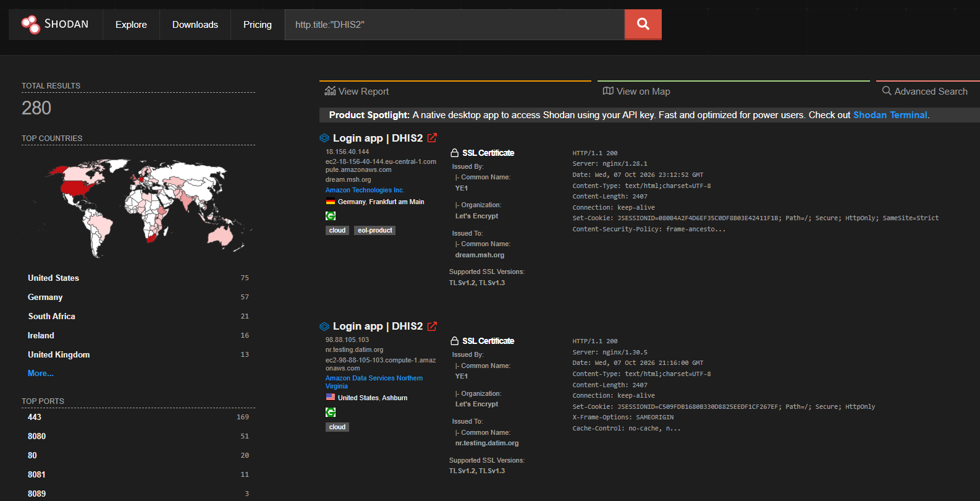Click the eol-product tag
980x501 pixels.
375,230
